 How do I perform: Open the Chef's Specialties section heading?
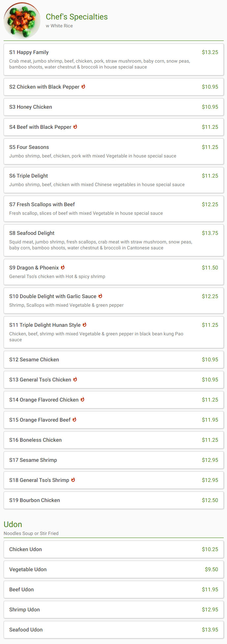coord(77,17)
